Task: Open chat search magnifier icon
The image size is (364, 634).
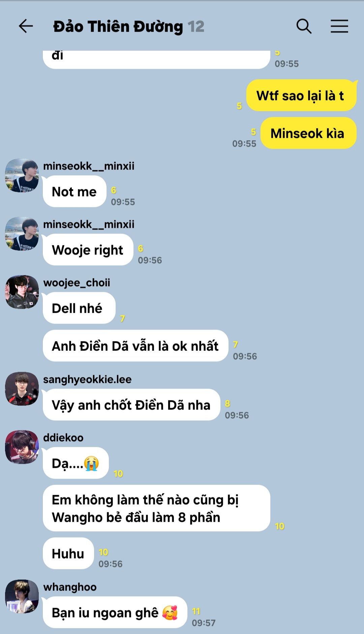Action: 304,26
